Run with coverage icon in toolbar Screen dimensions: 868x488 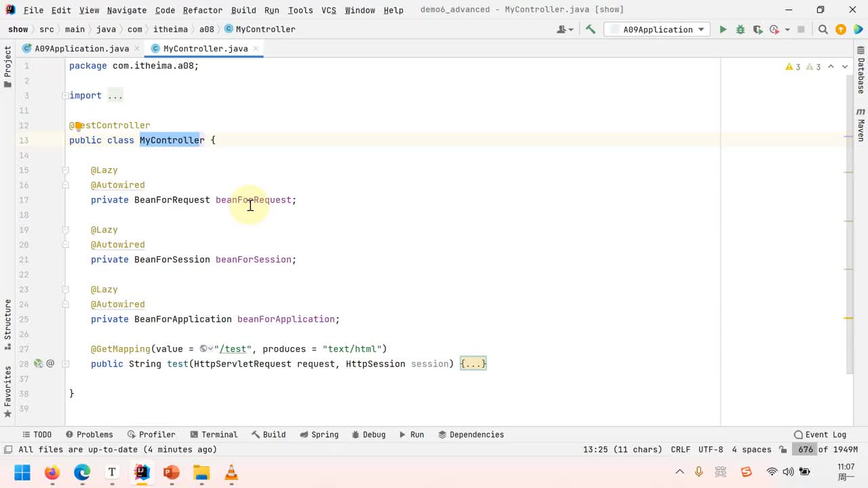point(757,29)
